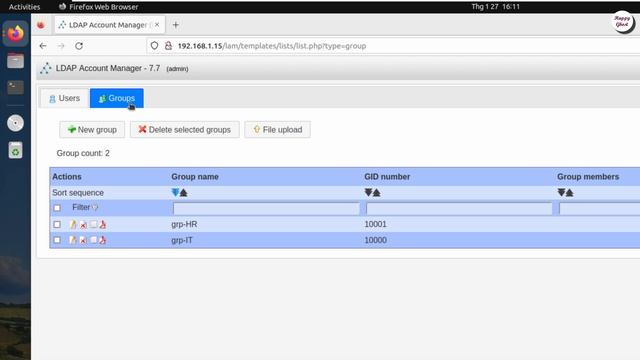This screenshot has width=640, height=360.
Task: Open Firefox from the Ubuntu dock
Action: click(x=16, y=33)
